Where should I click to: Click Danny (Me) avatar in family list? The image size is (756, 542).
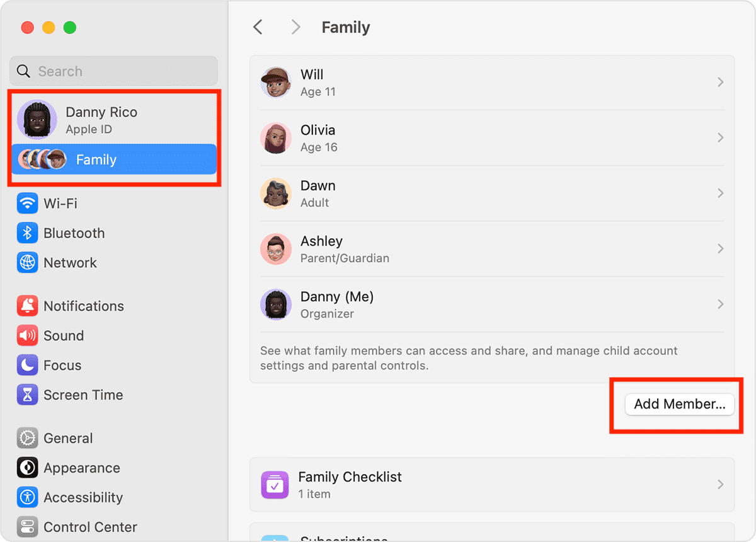click(x=276, y=304)
